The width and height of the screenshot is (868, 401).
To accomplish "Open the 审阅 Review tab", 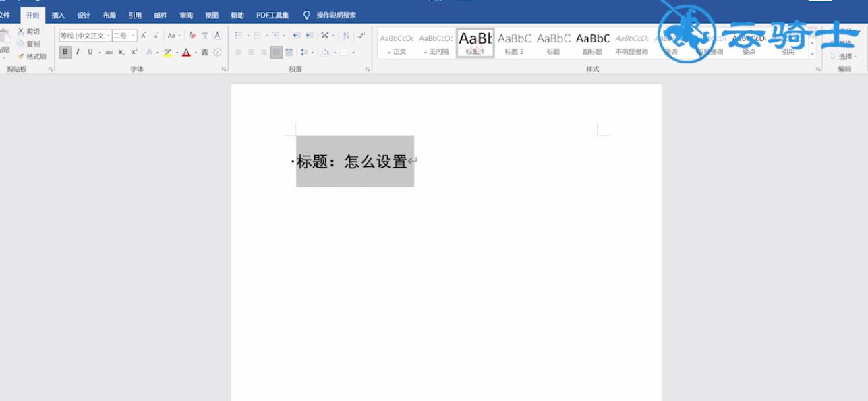I will coord(186,15).
